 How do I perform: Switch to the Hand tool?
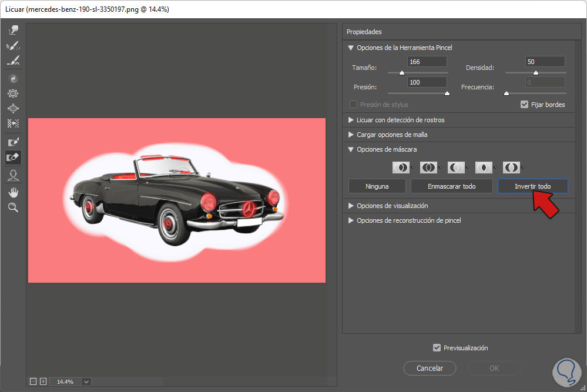click(13, 192)
